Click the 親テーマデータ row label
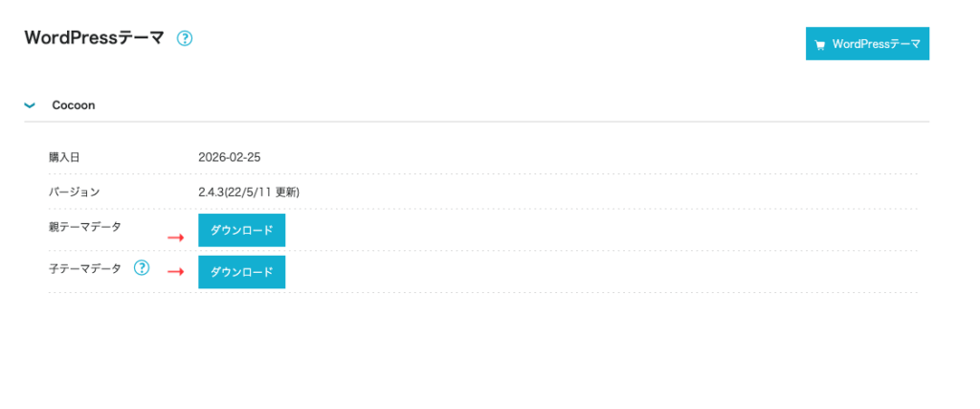This screenshot has width=980, height=409. (x=85, y=227)
